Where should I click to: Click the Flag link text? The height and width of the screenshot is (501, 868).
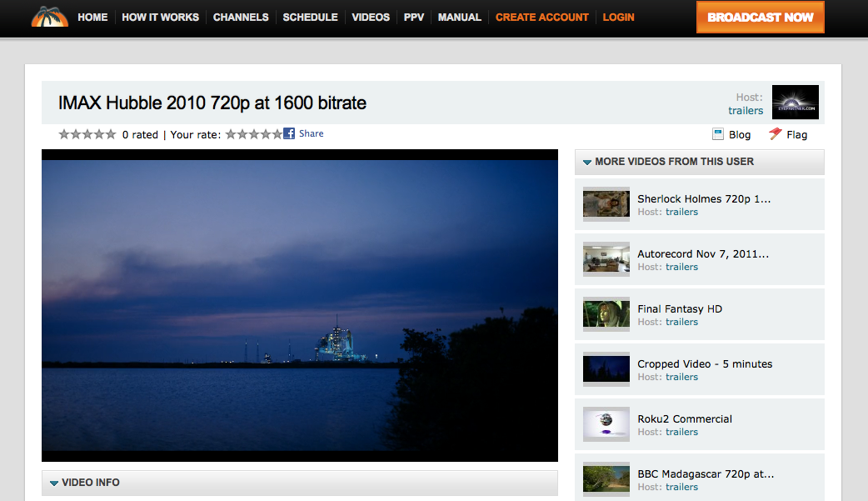click(x=796, y=135)
